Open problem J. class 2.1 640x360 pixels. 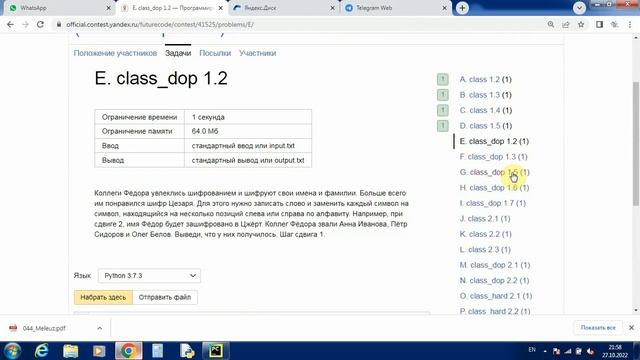[x=485, y=219]
